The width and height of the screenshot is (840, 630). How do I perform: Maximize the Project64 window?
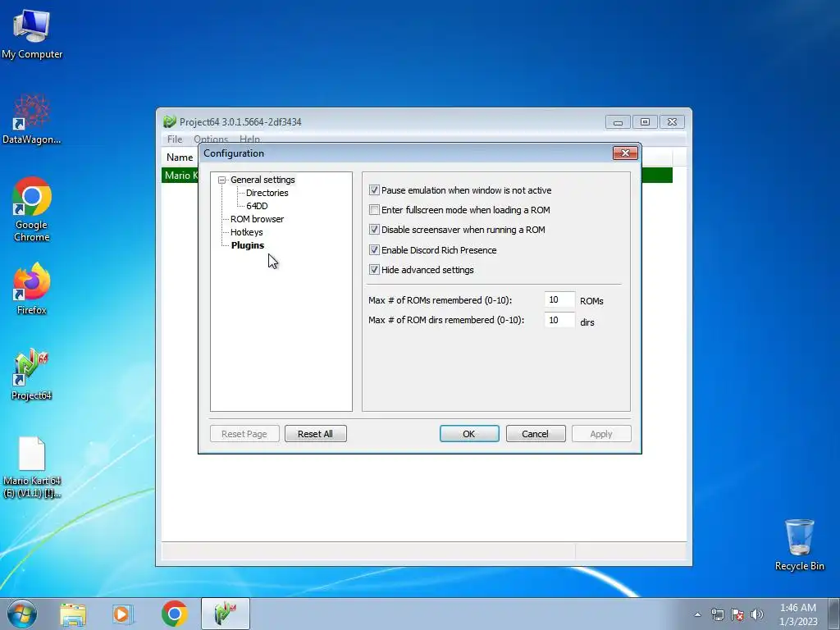point(645,122)
